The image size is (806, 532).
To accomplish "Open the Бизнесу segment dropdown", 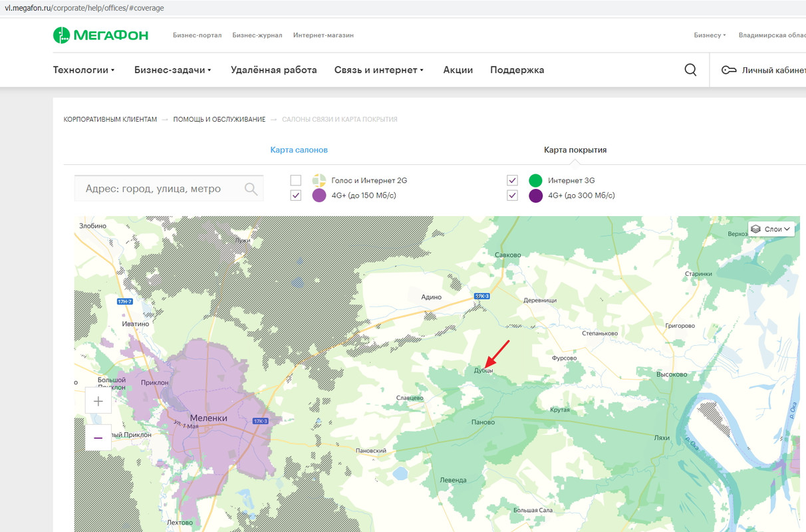I will [710, 35].
